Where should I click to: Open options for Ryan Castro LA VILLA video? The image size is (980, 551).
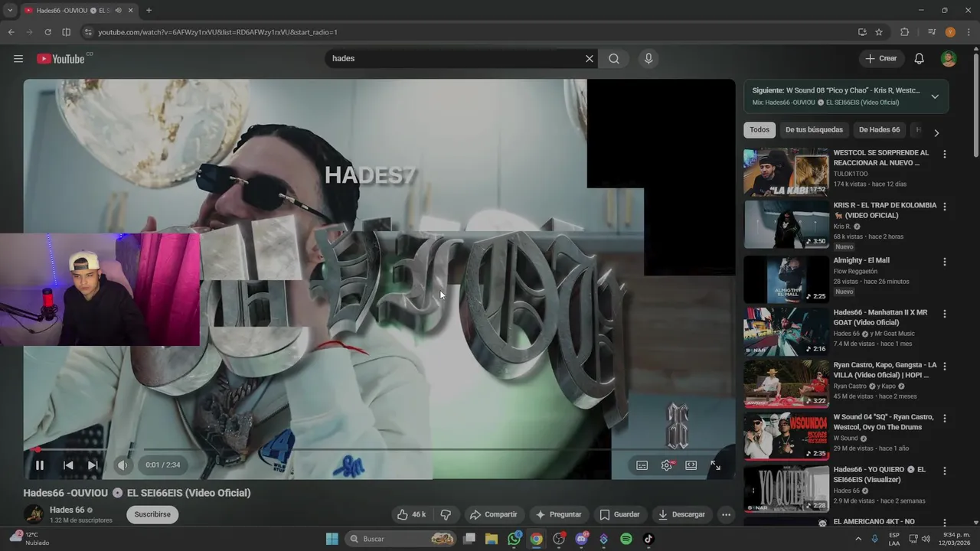tap(944, 366)
